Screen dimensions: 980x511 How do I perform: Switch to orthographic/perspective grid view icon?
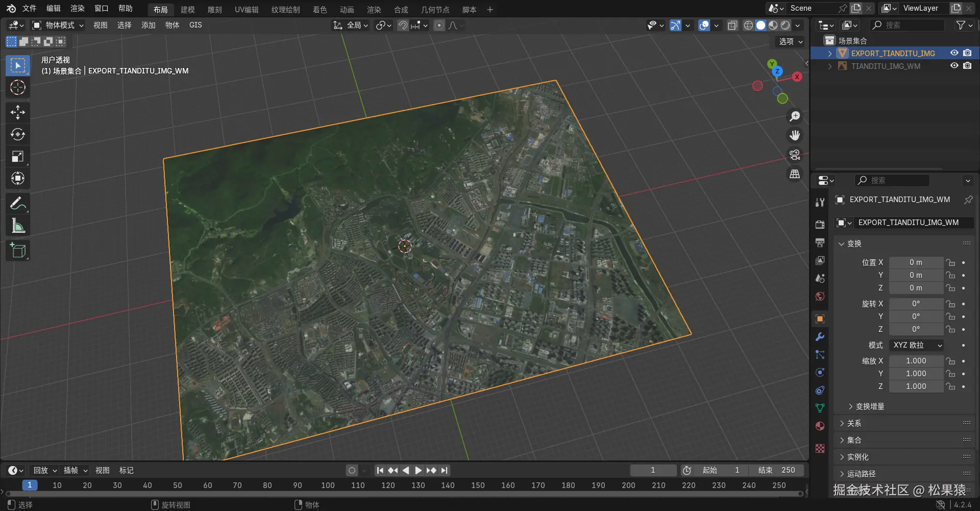click(x=795, y=174)
